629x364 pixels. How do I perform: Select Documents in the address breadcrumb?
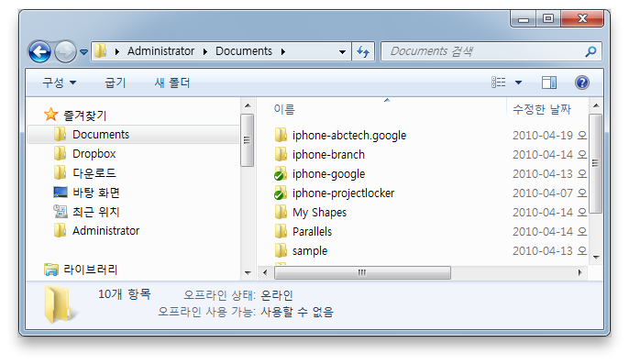click(244, 51)
